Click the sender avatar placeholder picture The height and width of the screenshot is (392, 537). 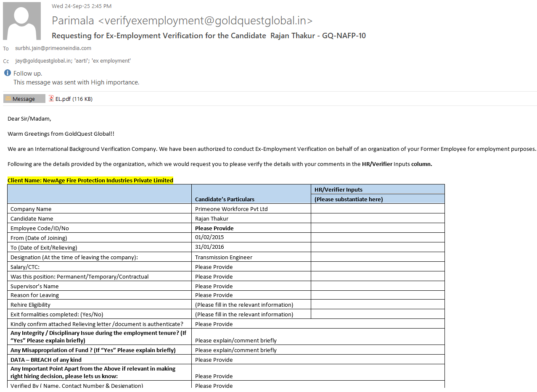pyautogui.click(x=22, y=21)
